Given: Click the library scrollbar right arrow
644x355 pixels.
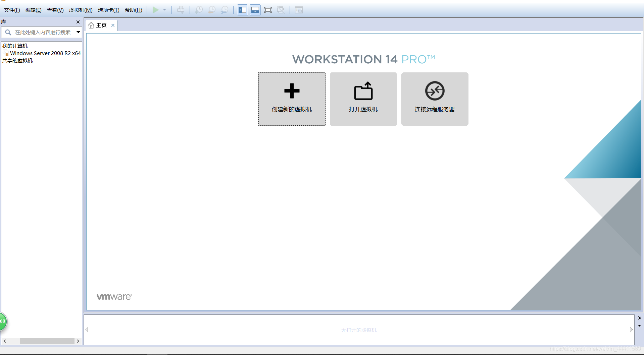Looking at the screenshot, I should (x=78, y=341).
